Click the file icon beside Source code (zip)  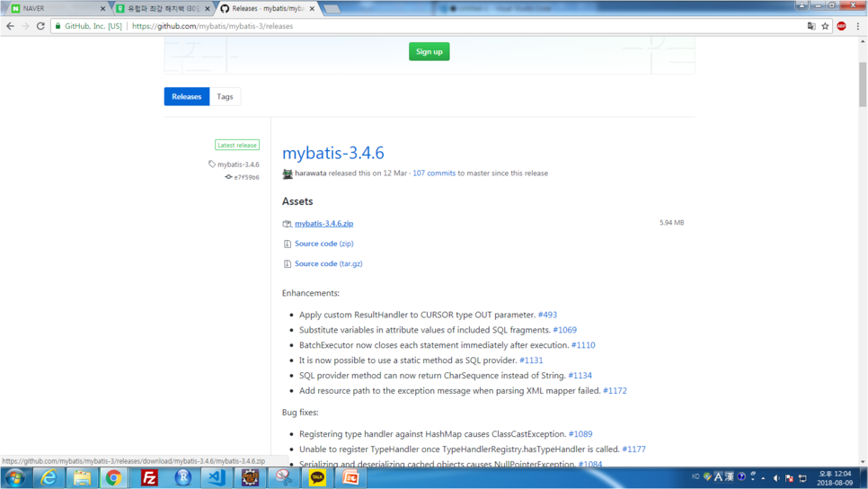[x=287, y=244]
